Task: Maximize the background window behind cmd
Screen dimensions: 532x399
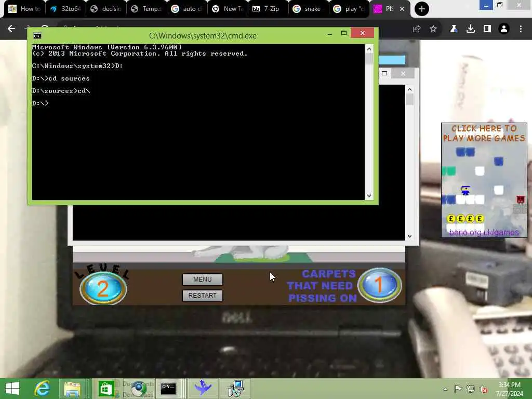Action: point(384,73)
